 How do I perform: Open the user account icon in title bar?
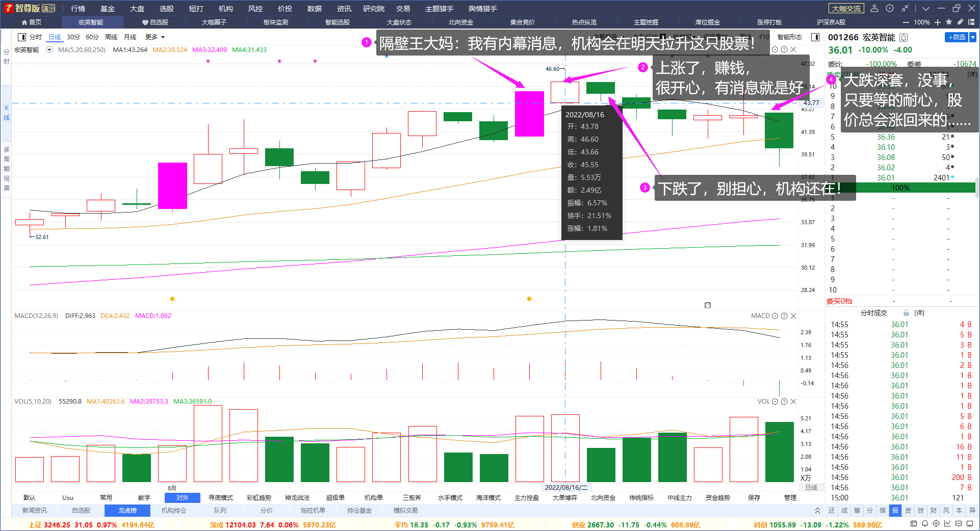tap(874, 8)
